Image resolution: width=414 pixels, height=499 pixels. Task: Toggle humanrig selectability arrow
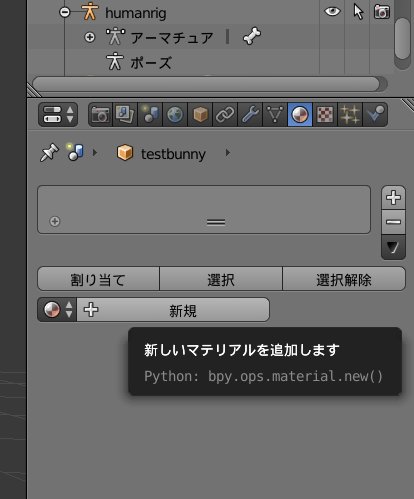[358, 12]
